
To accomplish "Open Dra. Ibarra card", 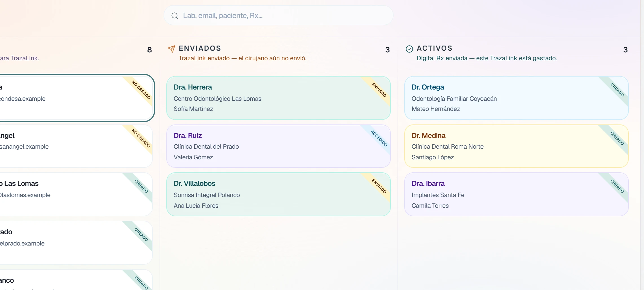I will [517, 194].
